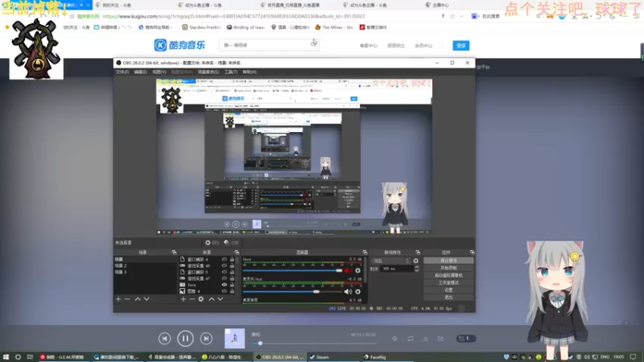Open the source properties button above docks
Image resolution: width=644 pixels, height=362 pixels.
(x=212, y=243)
